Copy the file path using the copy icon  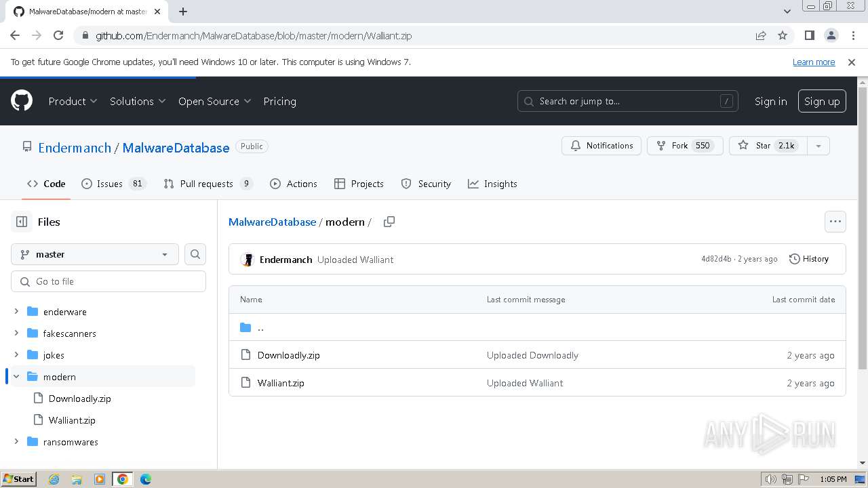tap(389, 222)
